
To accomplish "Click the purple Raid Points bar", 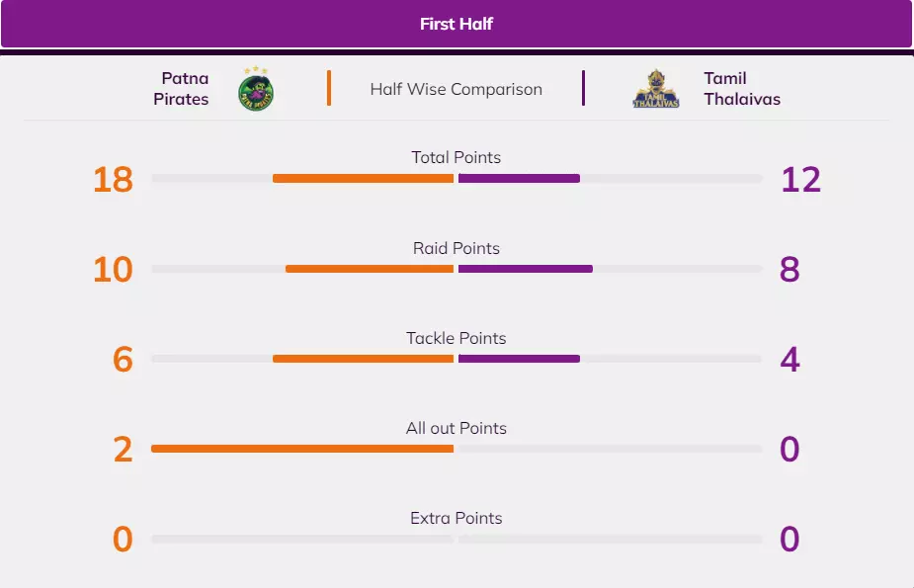I will tap(526, 269).
